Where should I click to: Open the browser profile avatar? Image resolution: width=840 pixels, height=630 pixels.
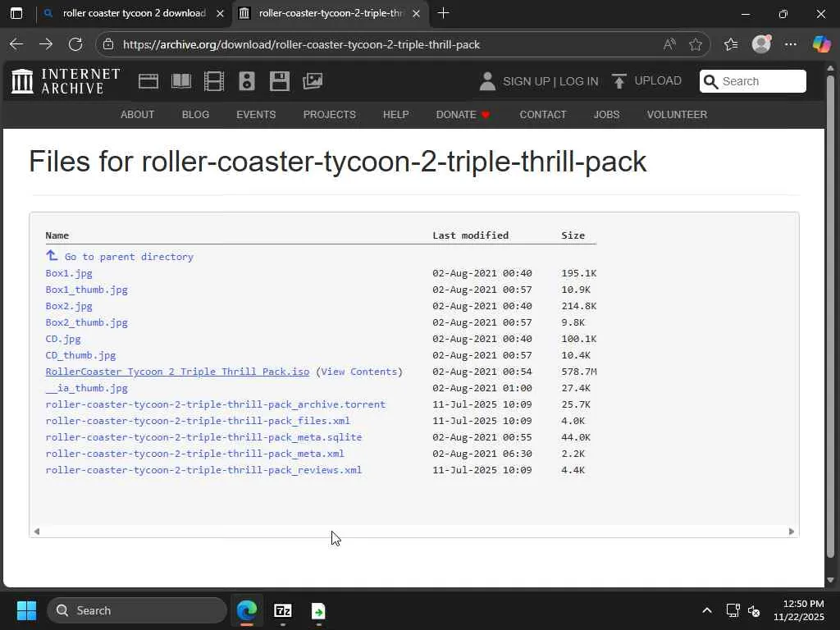(761, 44)
